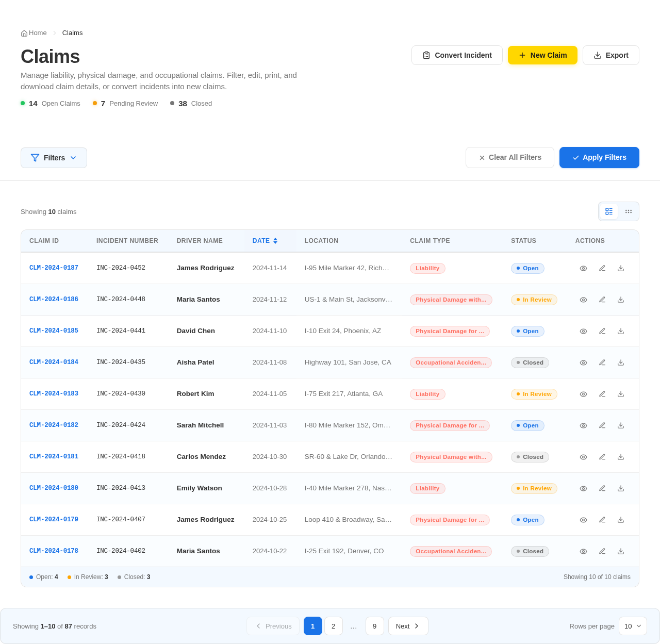The width and height of the screenshot is (660, 644).
Task: Edit claim CLM-2024-0178
Action: [x=602, y=551]
